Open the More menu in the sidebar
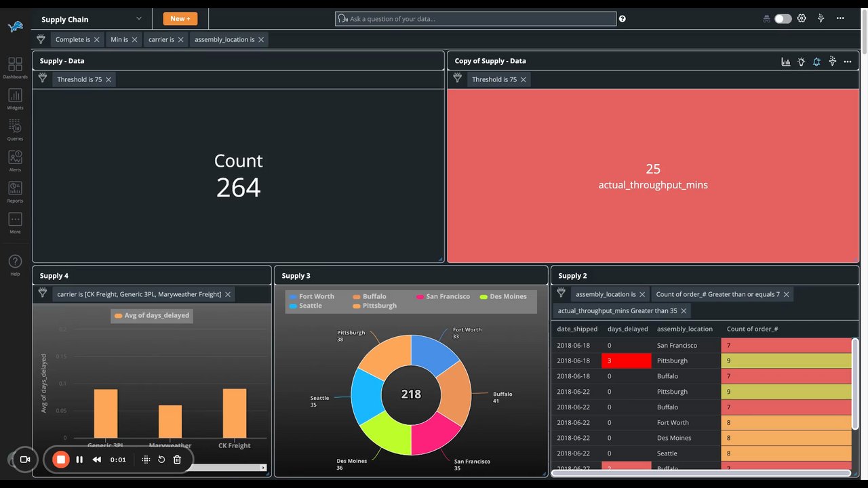 click(x=15, y=223)
